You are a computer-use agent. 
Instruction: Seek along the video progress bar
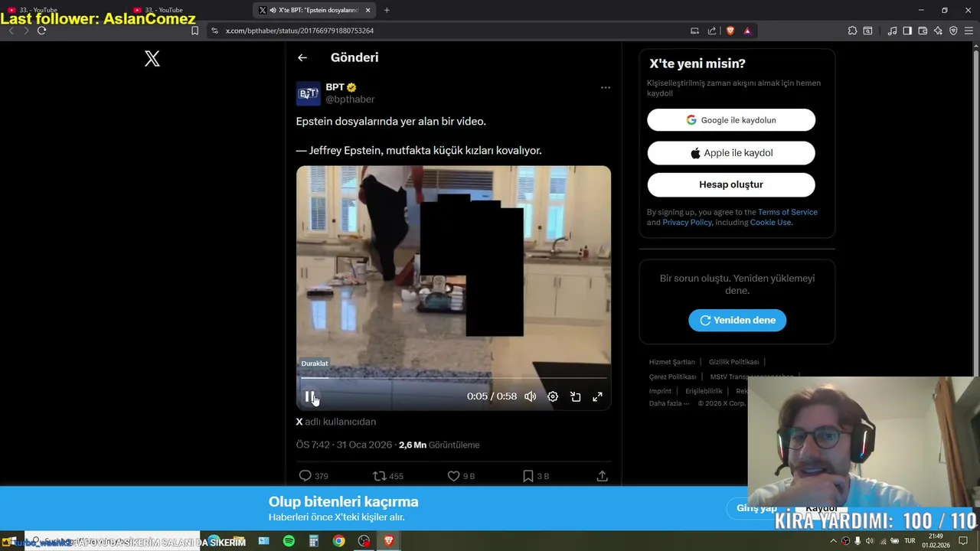coord(453,378)
